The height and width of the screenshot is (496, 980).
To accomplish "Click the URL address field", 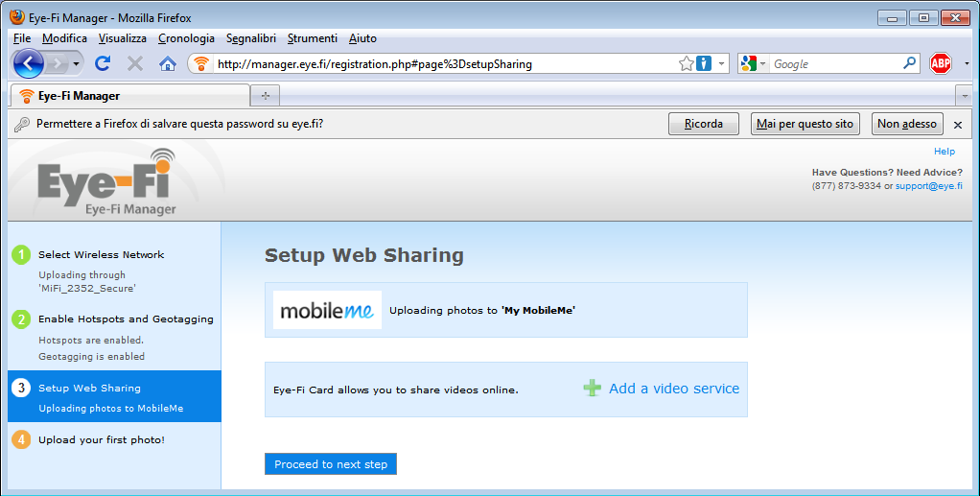I will pyautogui.click(x=444, y=63).
